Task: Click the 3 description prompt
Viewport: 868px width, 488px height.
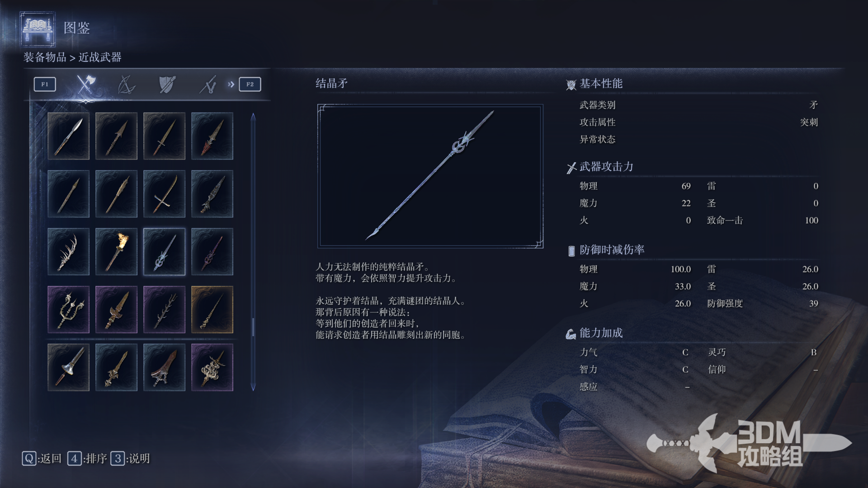Action: tap(130, 459)
